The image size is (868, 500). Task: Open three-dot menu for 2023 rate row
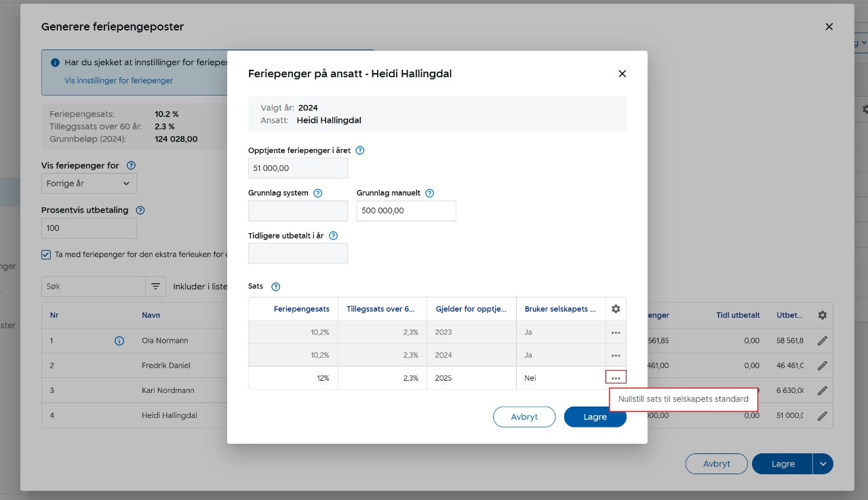616,333
